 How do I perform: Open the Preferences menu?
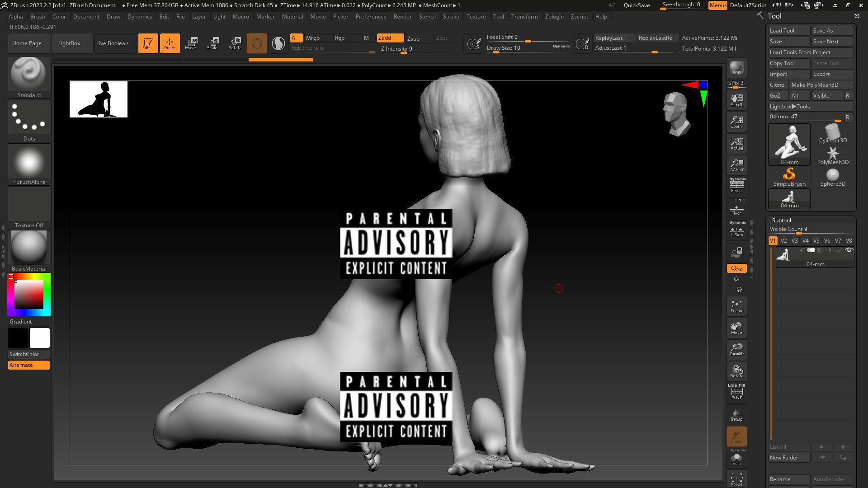click(x=371, y=16)
